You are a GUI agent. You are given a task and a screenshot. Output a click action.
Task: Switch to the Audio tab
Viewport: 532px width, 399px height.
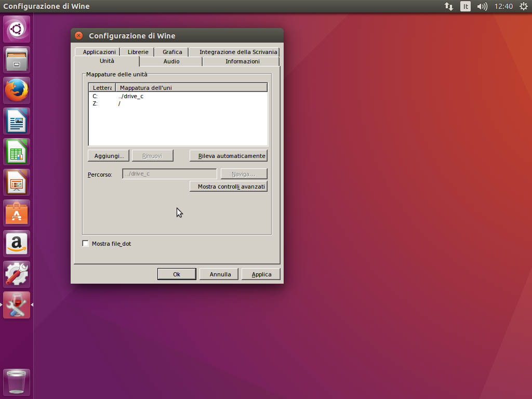(171, 61)
